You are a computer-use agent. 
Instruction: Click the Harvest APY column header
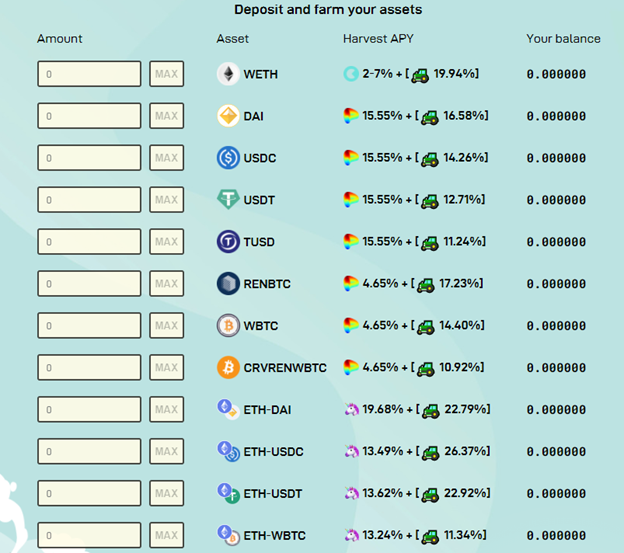378,39
